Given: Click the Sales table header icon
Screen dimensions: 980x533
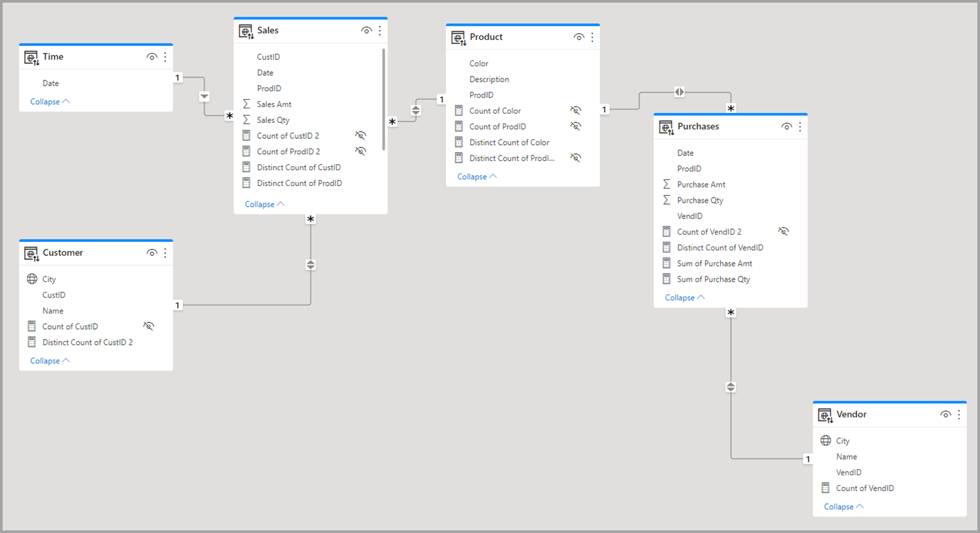Looking at the screenshot, I should (246, 31).
